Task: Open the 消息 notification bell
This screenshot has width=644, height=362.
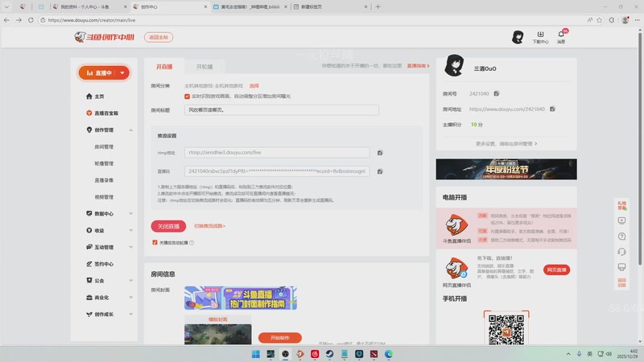Action: point(561,37)
